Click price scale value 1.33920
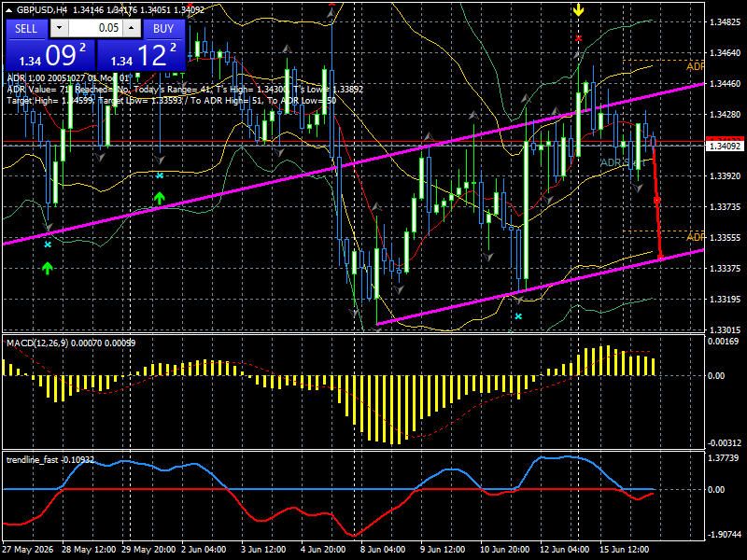The width and height of the screenshot is (747, 560). (726, 175)
